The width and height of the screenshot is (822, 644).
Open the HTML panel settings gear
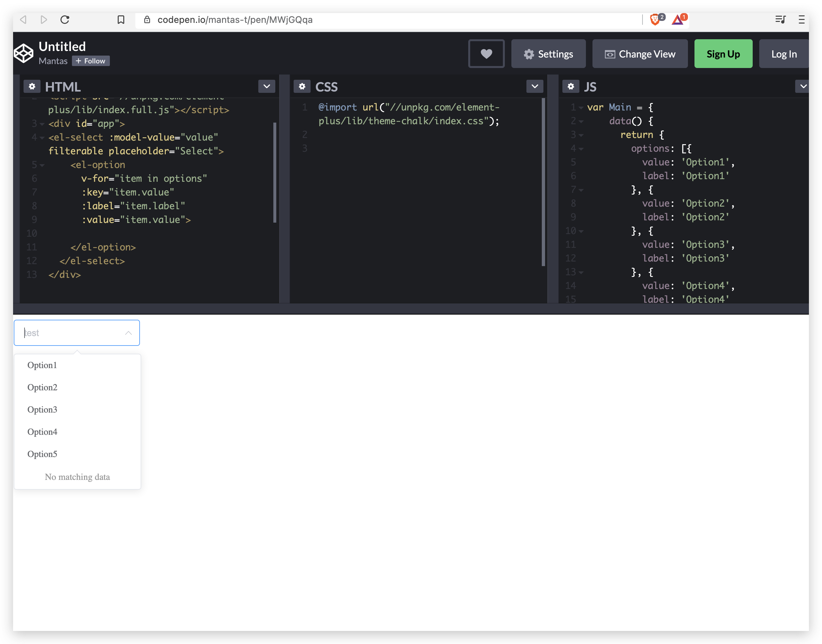point(32,86)
